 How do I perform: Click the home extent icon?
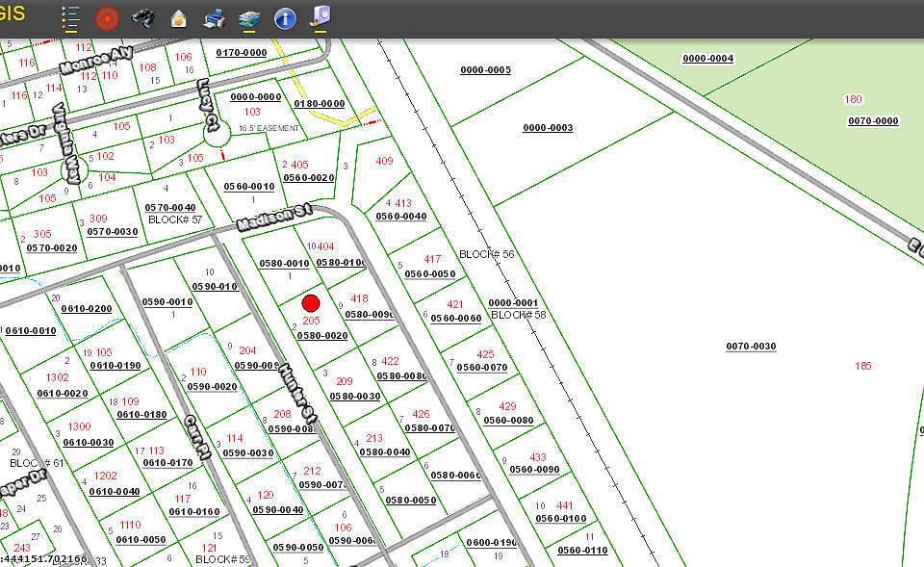click(x=179, y=19)
